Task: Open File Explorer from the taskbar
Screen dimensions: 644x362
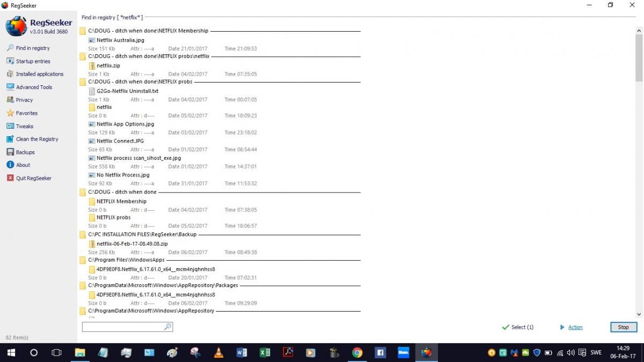Action: click(x=80, y=353)
